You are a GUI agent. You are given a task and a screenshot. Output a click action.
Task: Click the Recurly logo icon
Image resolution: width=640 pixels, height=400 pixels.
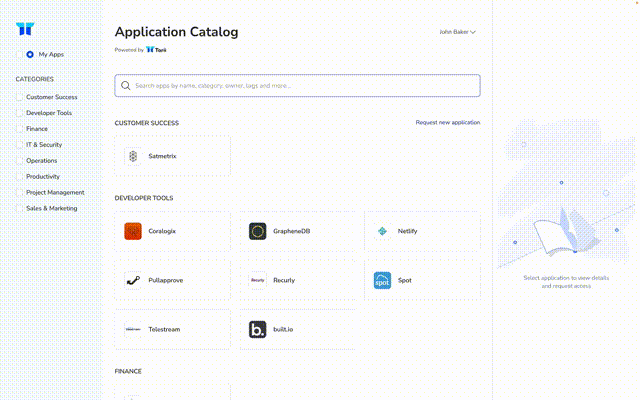point(258,280)
